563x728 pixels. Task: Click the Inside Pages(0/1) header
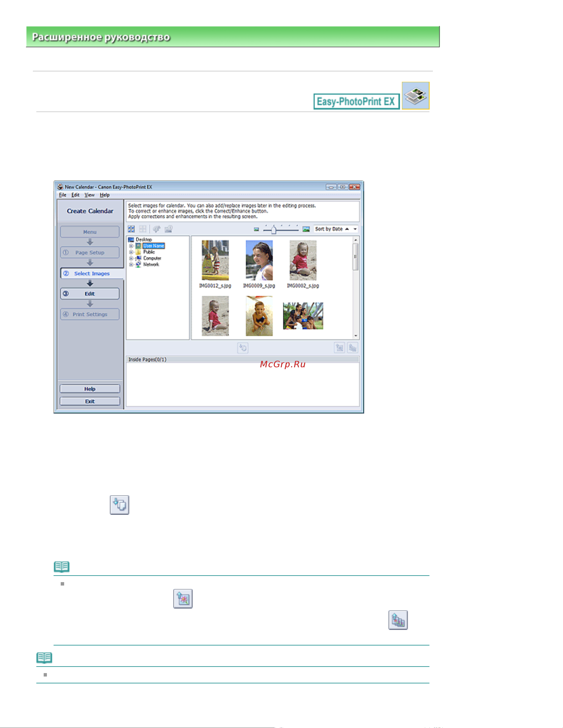click(x=243, y=359)
